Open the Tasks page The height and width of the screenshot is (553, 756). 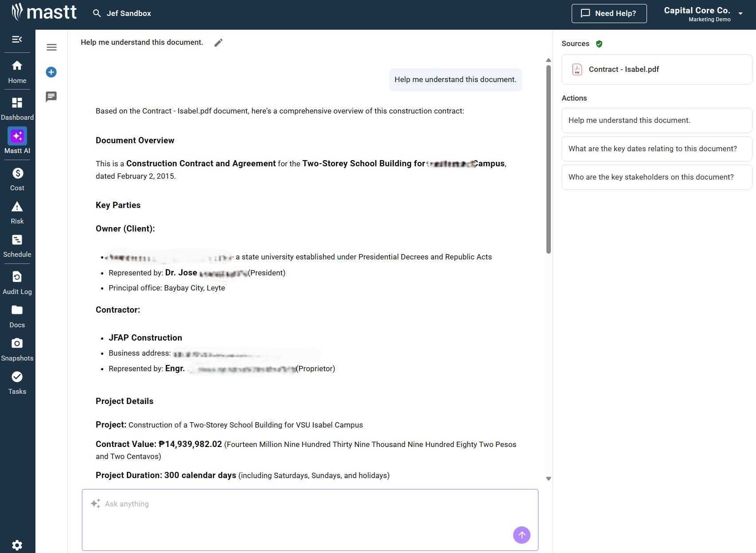[17, 382]
